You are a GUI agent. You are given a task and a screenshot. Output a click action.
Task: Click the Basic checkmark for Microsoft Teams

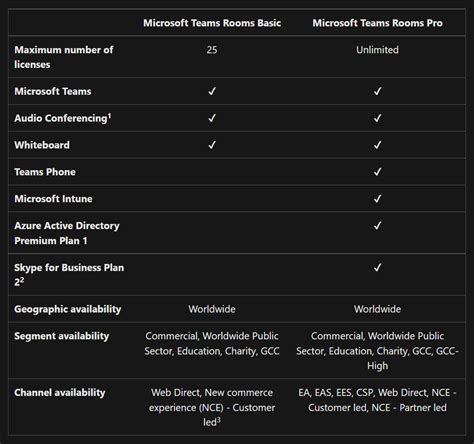click(212, 91)
